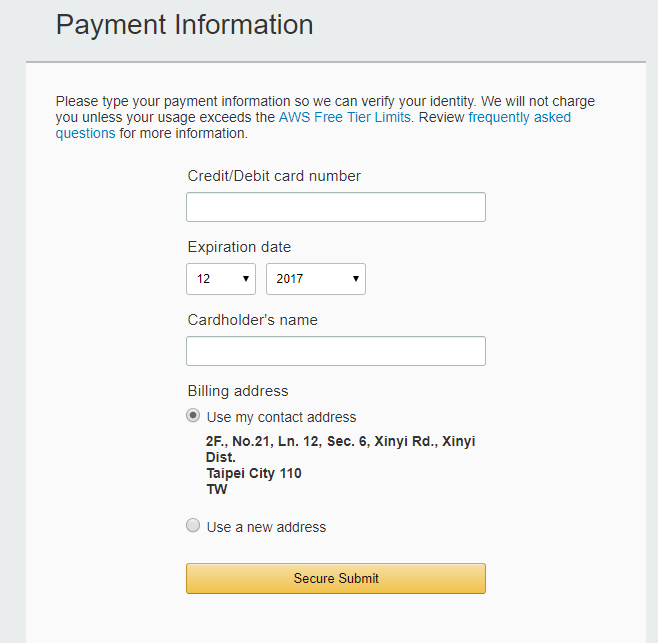
Task: Click the TW country code text
Action: [217, 489]
